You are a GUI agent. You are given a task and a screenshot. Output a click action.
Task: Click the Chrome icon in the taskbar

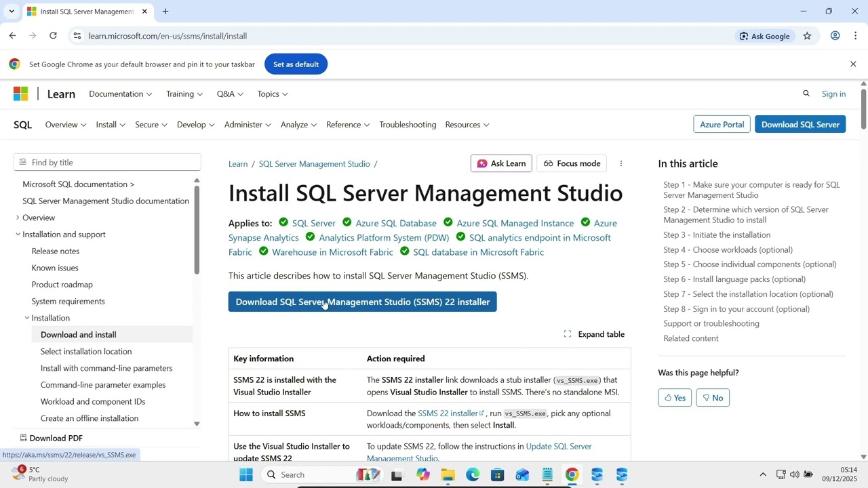click(572, 474)
